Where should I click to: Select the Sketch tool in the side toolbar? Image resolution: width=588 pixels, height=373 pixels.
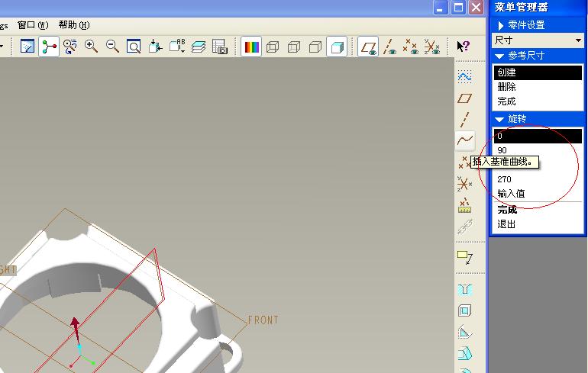coord(464,76)
